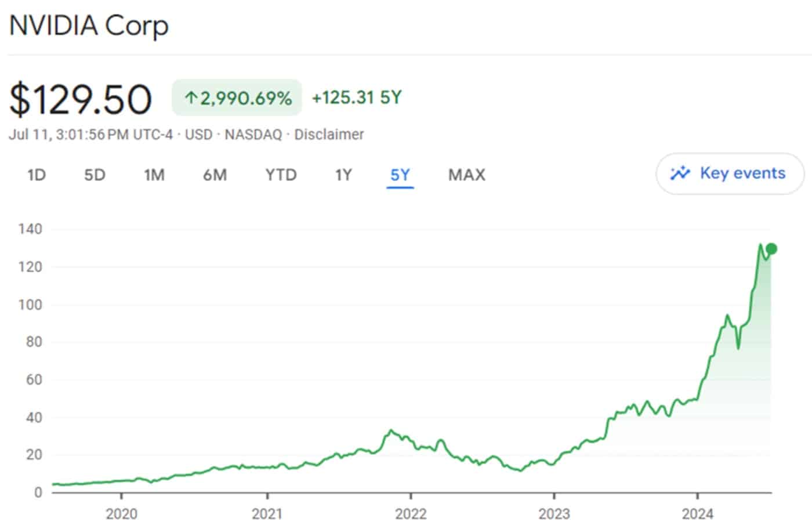Click the $129.50 stock price

click(x=81, y=99)
